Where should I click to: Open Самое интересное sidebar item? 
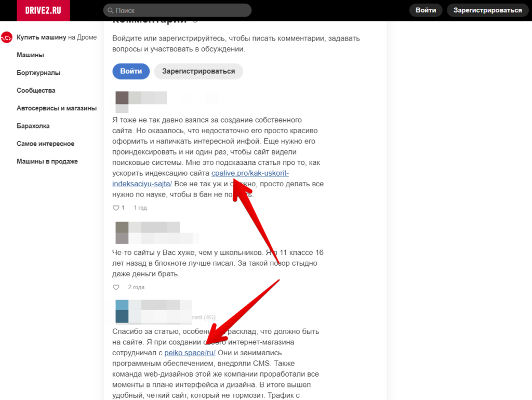coord(46,144)
